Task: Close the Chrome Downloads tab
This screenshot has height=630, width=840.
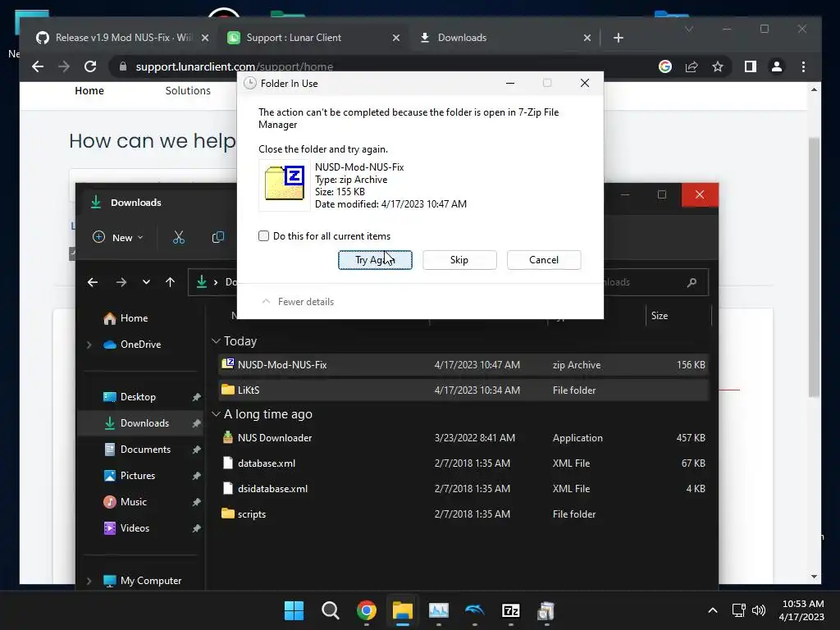Action: point(587,38)
